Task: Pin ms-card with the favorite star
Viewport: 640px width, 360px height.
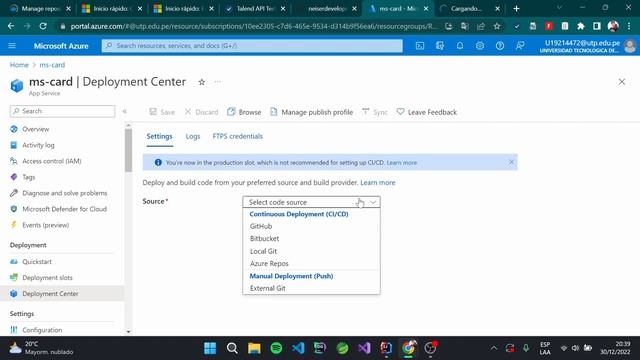Action: (x=202, y=82)
